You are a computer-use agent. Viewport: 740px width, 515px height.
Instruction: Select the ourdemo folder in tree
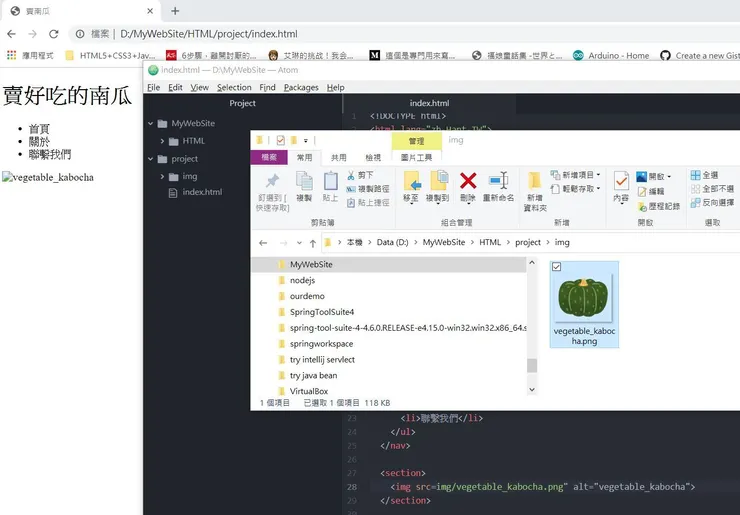point(307,296)
